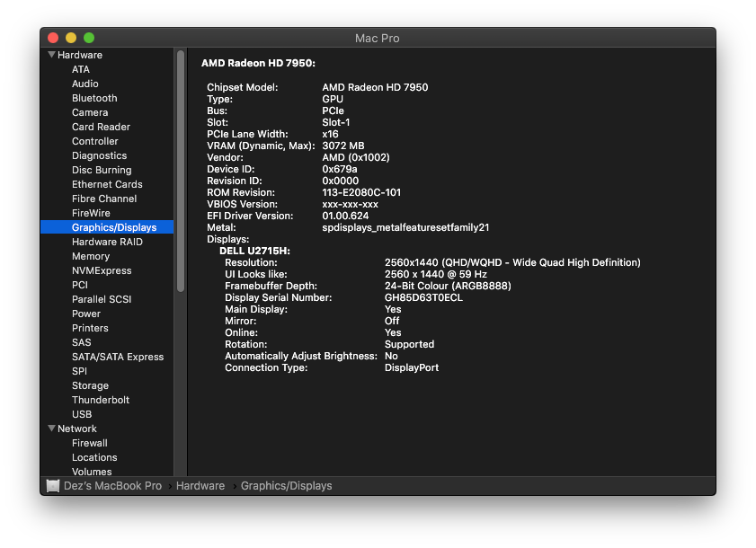Select Volumes under Network
The image size is (756, 548).
point(92,472)
